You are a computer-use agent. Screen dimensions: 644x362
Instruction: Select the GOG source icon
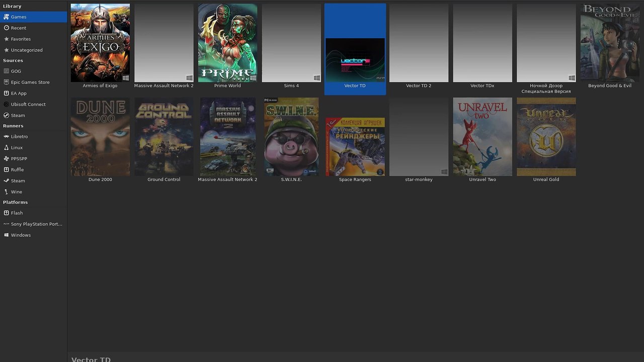click(6, 71)
